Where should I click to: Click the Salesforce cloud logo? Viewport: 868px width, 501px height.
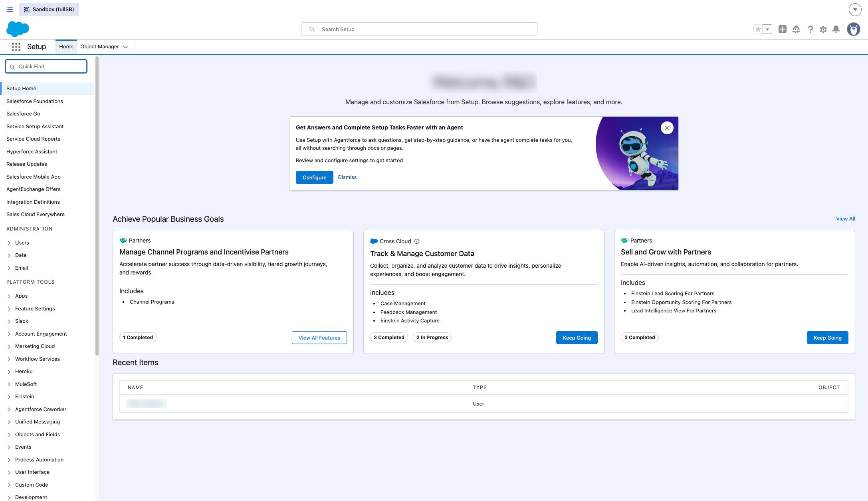[18, 29]
